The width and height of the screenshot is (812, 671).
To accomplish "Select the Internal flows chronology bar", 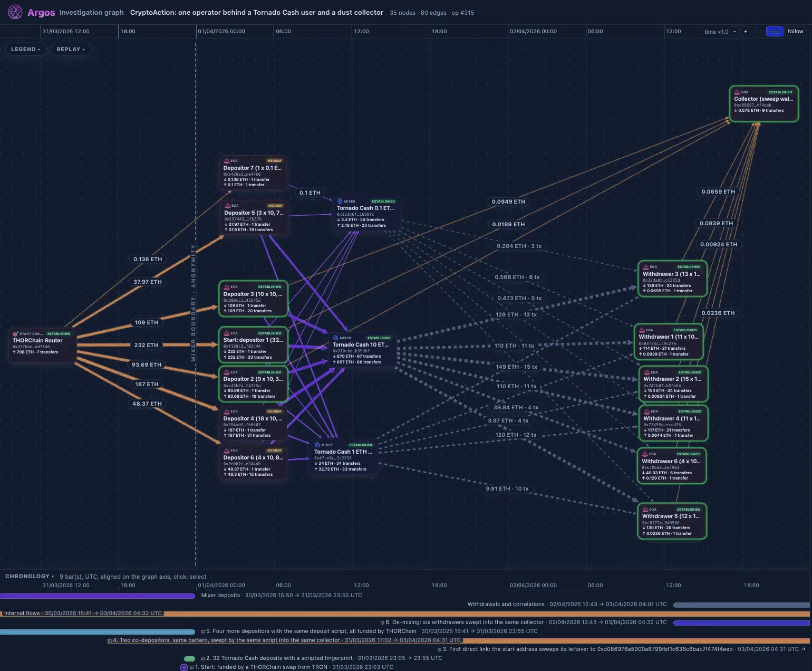I will [405, 614].
